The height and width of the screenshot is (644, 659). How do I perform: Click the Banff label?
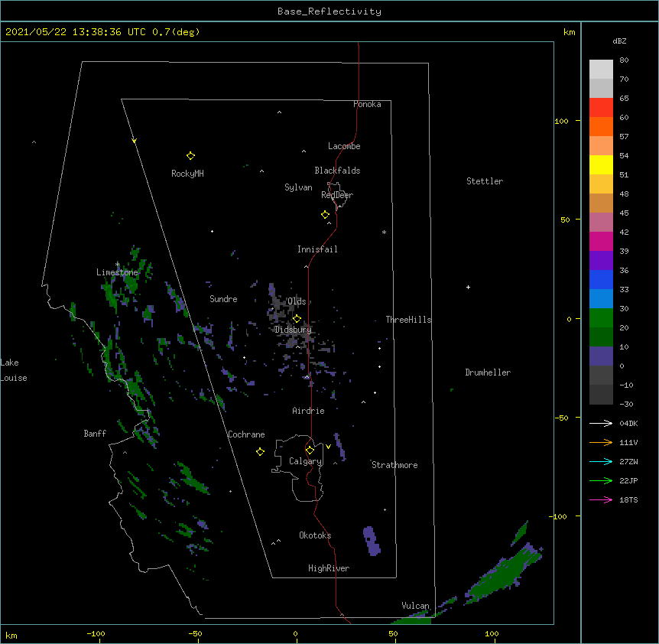point(95,434)
